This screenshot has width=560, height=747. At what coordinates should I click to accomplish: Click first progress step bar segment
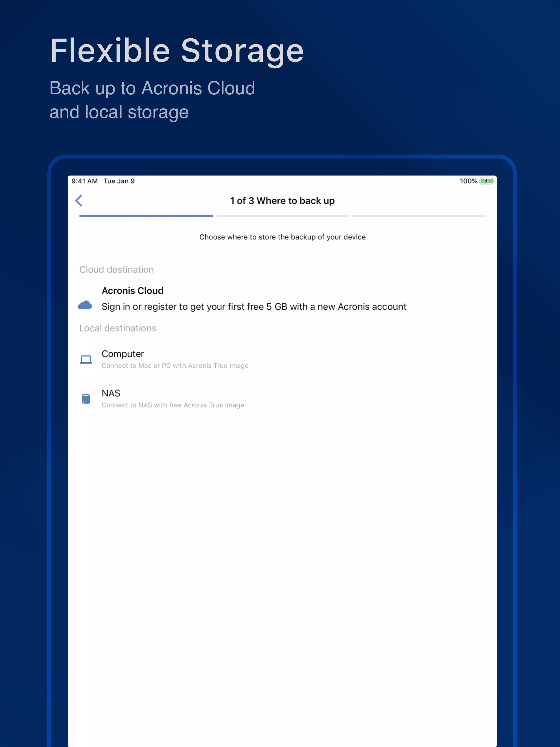[146, 216]
